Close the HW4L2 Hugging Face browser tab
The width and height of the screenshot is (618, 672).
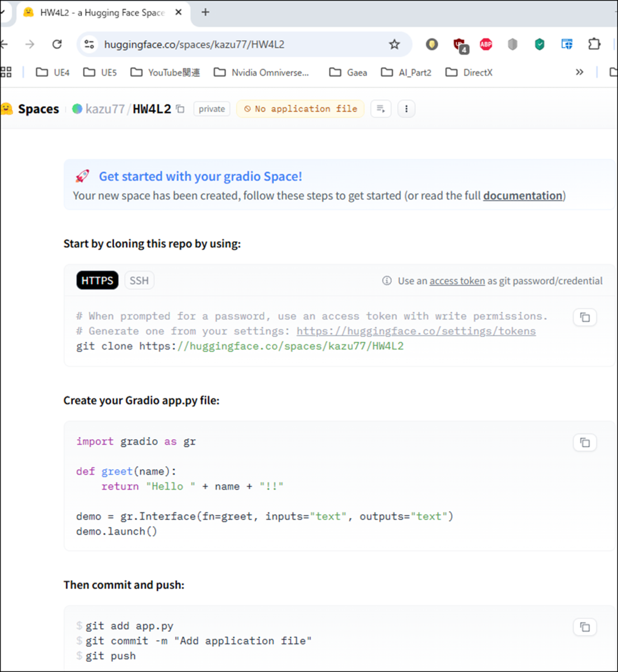click(179, 12)
